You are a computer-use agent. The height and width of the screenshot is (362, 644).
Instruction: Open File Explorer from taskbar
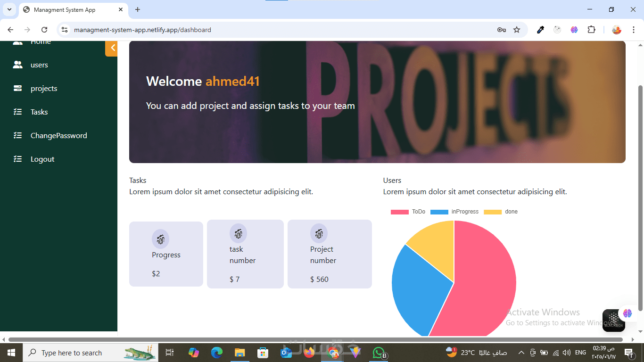click(x=240, y=353)
